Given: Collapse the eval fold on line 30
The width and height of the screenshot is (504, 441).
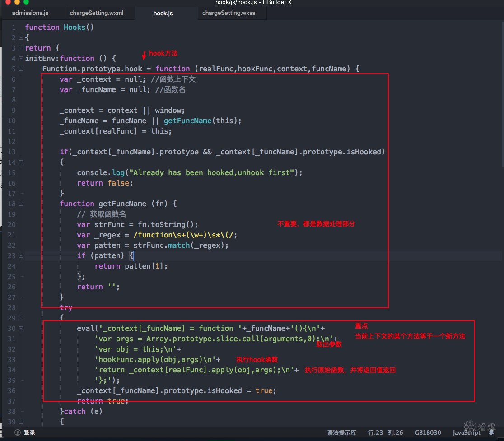Looking at the screenshot, I should (x=21, y=328).
